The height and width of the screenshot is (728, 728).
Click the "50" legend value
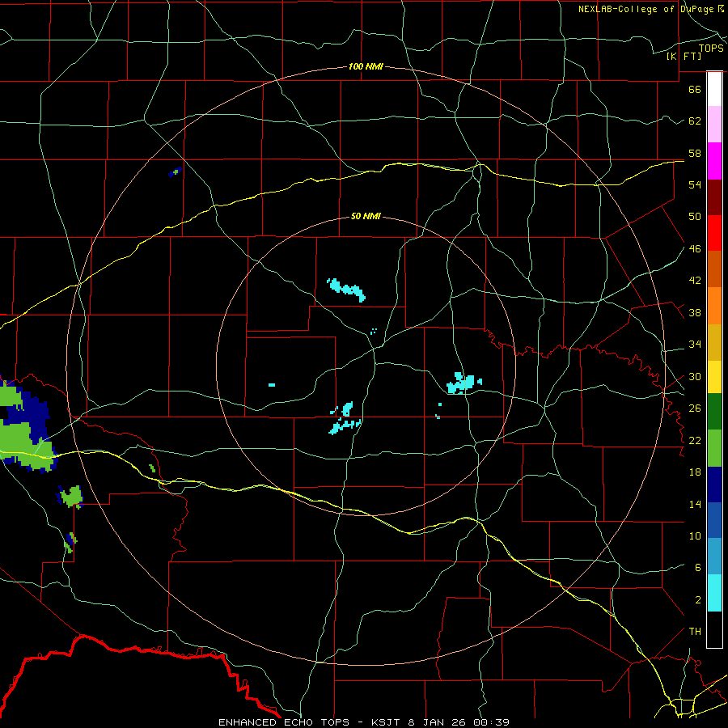click(x=695, y=217)
